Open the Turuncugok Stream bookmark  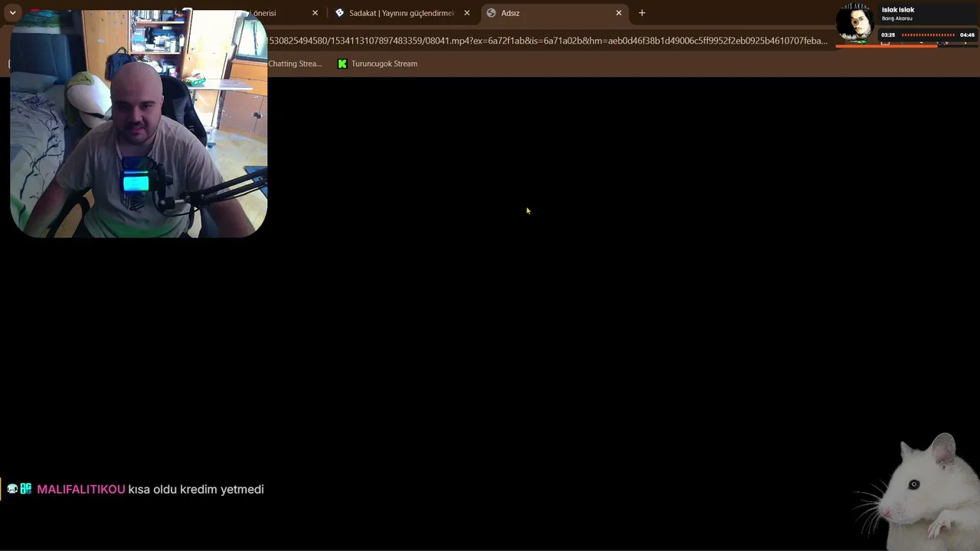click(x=377, y=64)
